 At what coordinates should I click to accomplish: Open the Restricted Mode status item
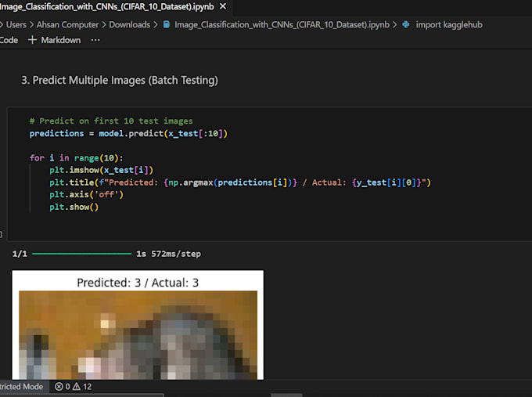[21, 387]
